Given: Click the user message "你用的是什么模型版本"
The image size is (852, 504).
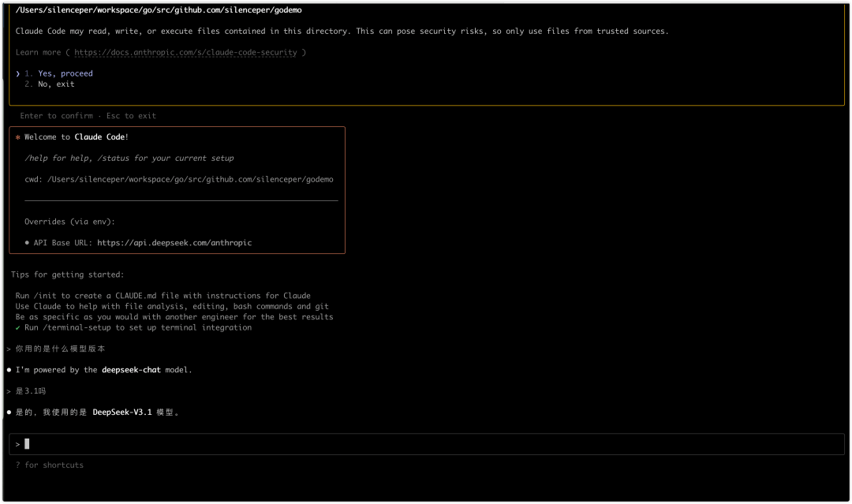Looking at the screenshot, I should 60,349.
